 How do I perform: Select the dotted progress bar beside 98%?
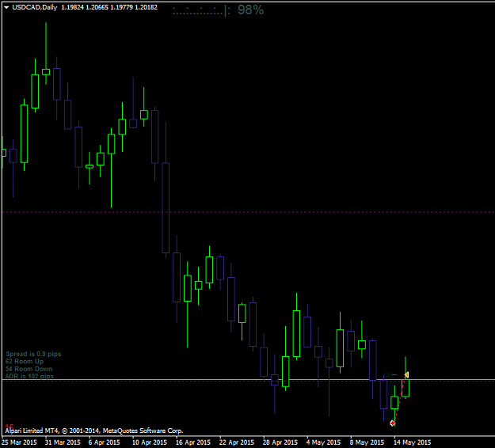pyautogui.click(x=201, y=11)
